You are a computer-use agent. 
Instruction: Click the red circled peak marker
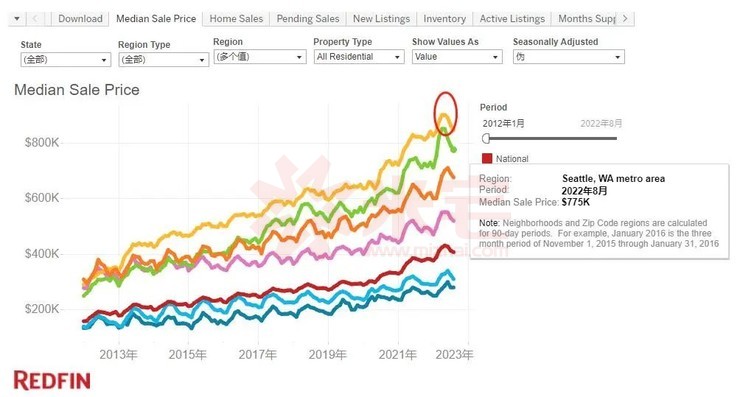pos(446,113)
